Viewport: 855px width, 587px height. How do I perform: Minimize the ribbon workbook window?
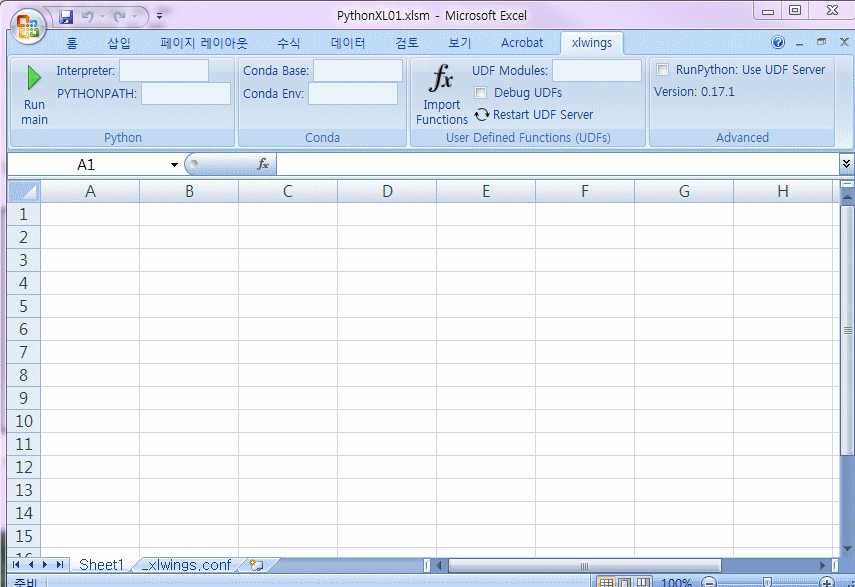[800, 43]
